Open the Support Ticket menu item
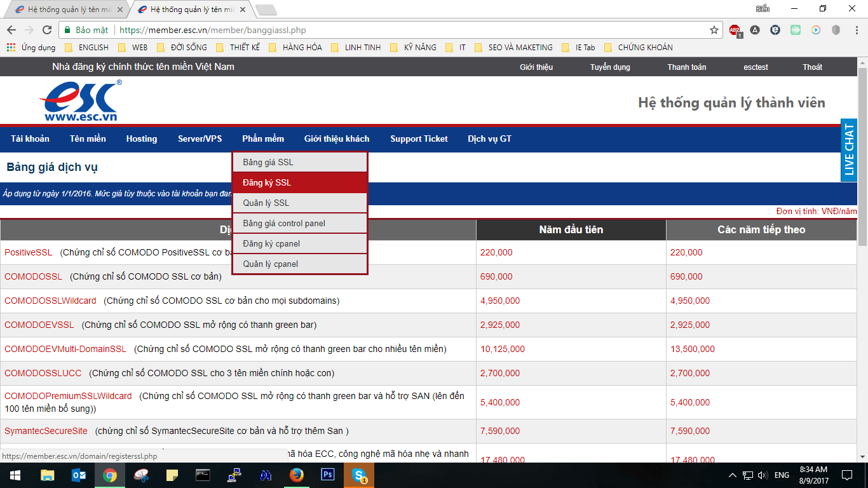The width and height of the screenshot is (868, 488). click(x=419, y=139)
